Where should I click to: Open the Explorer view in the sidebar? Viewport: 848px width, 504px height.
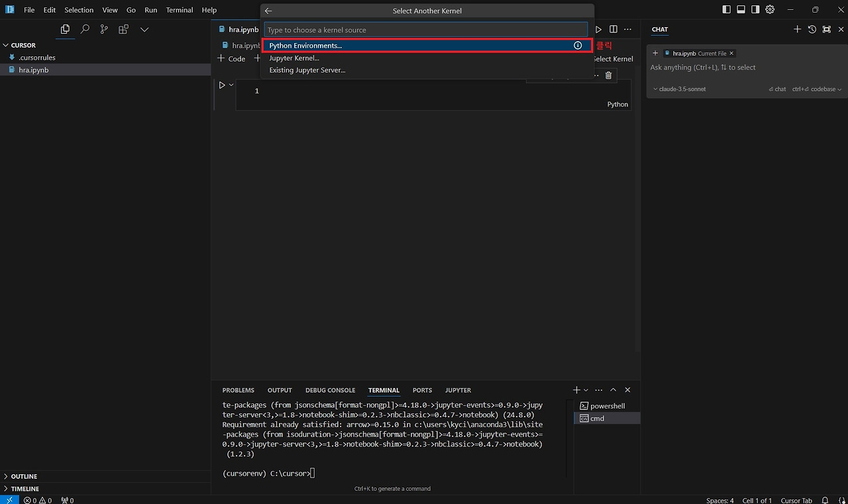pos(65,29)
